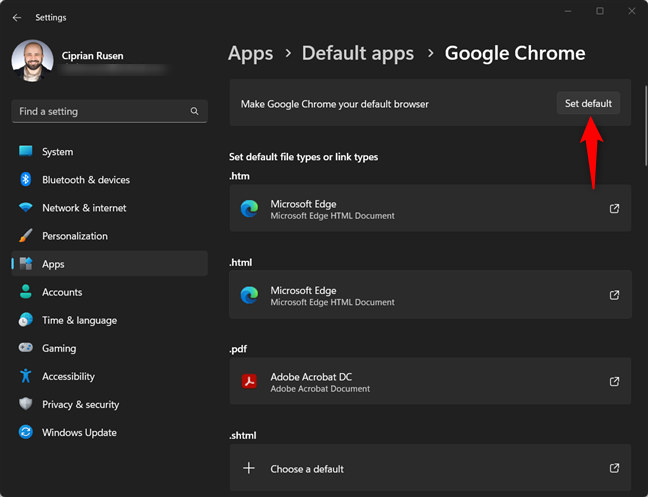The height and width of the screenshot is (497, 648).
Task: Change the .pdf Adobe Acrobat DC default
Action: coord(430,381)
